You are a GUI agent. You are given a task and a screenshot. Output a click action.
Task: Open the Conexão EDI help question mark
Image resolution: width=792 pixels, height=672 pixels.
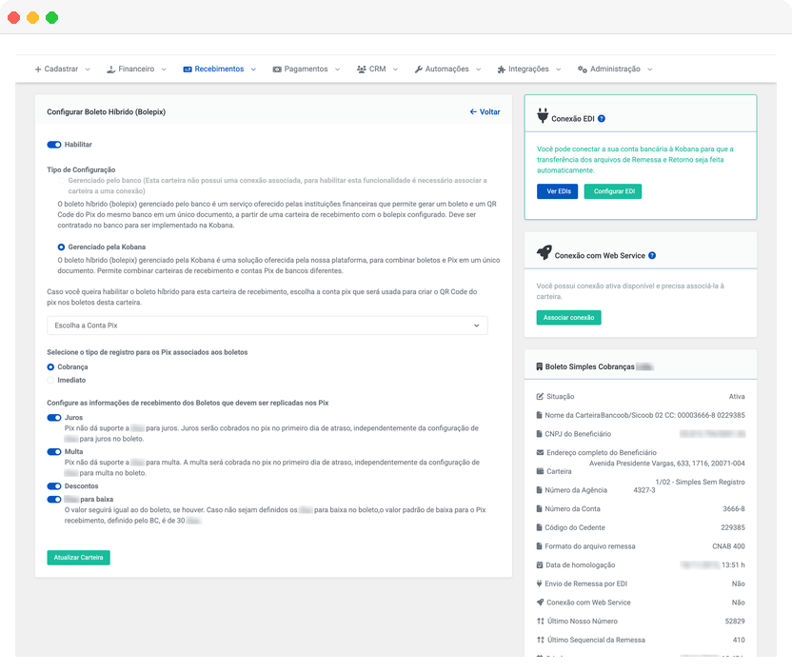tap(602, 119)
